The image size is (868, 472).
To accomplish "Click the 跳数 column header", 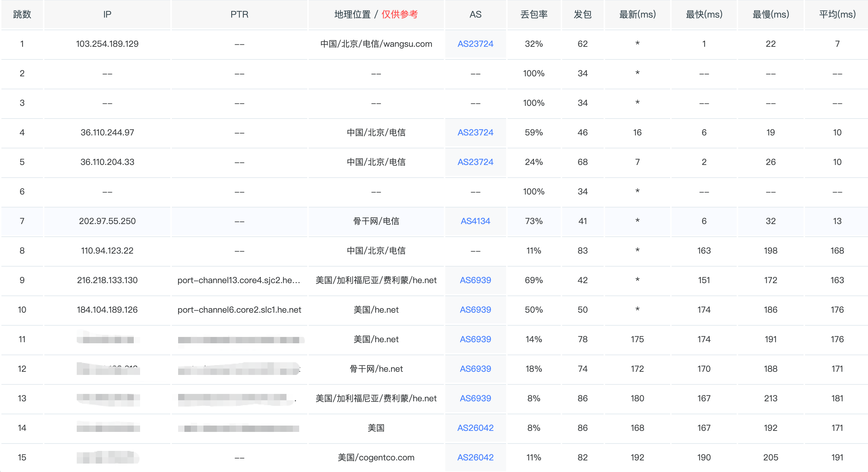I will 22,14.
